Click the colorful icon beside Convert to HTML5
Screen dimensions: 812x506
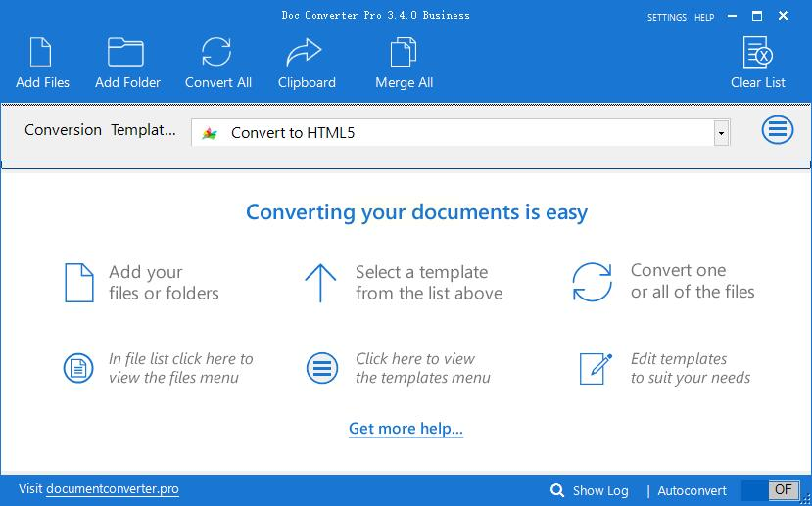click(210, 133)
